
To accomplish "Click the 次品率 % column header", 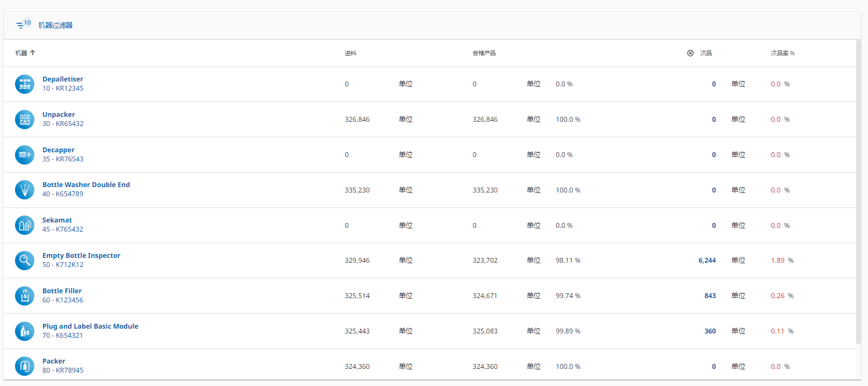I will pyautogui.click(x=782, y=53).
